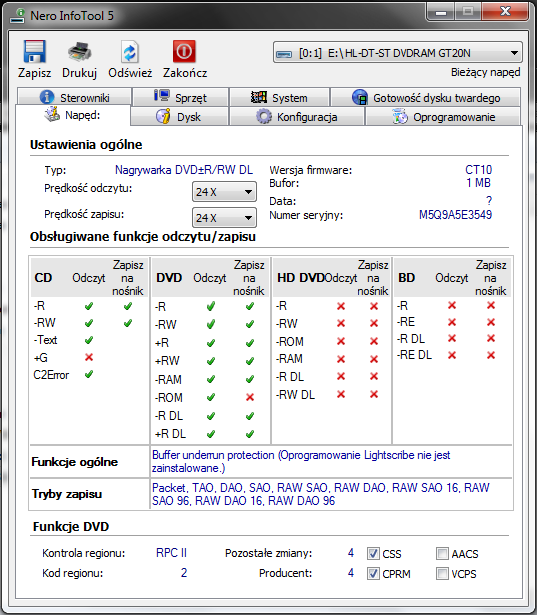This screenshot has height=615, width=537.
Task: Click the Producent value 4
Action: pos(351,573)
